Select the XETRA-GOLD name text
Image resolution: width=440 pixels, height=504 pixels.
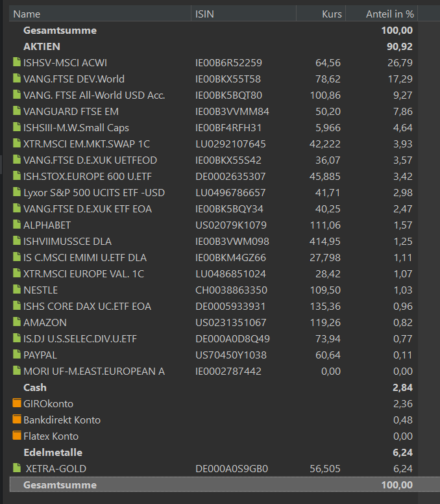56,469
